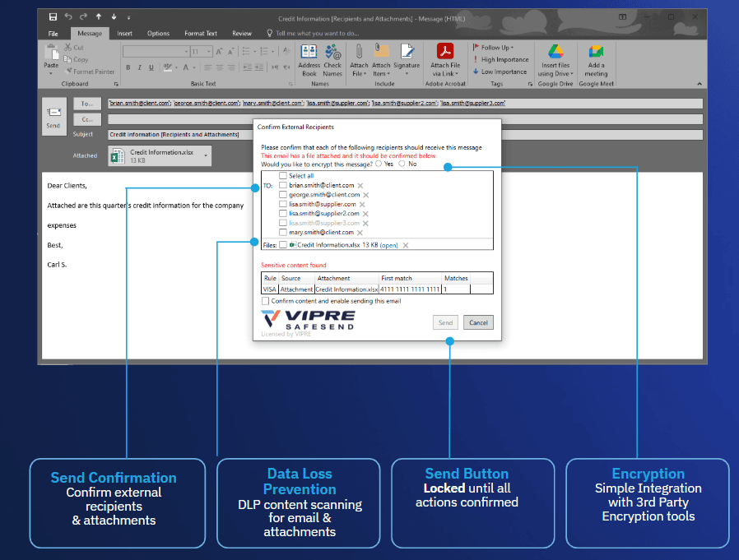The height and width of the screenshot is (560, 739).
Task: Switch to the Insert ribbon tab
Action: point(124,34)
